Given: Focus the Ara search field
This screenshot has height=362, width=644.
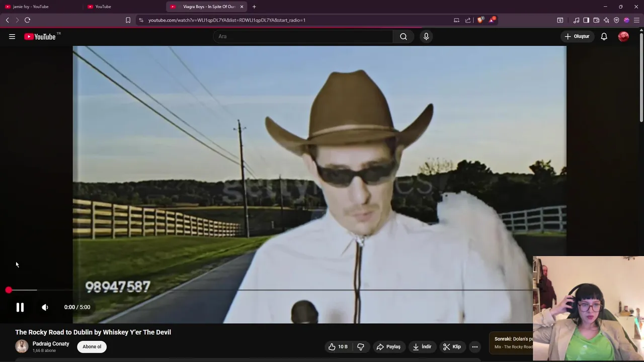Looking at the screenshot, I should click(x=303, y=36).
